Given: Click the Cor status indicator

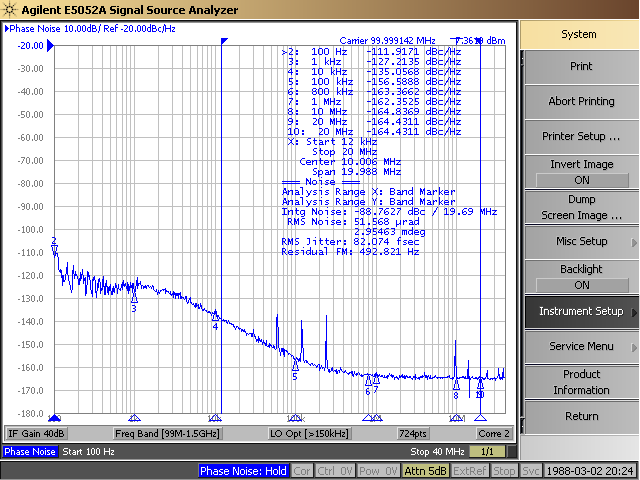Looking at the screenshot, I should click(302, 471).
